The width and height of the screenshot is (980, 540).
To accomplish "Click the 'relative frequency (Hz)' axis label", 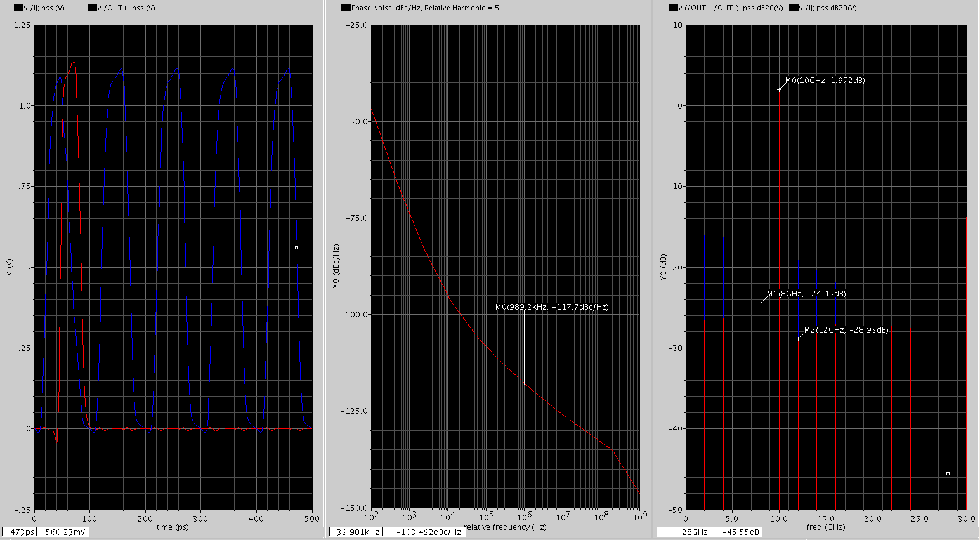I will 506,527.
